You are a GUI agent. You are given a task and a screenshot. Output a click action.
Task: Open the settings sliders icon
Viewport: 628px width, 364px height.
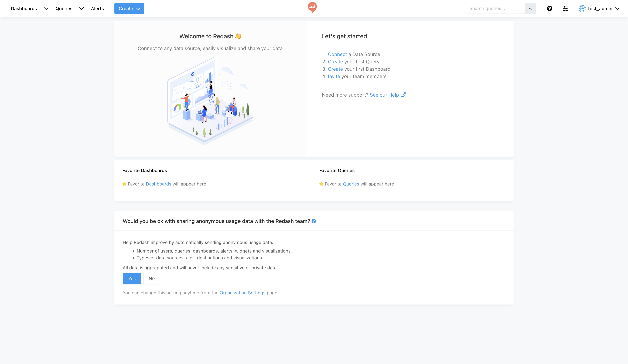coord(565,9)
